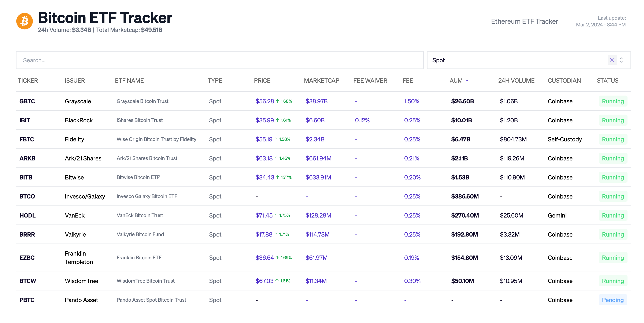Open Franklin Bitcoin ETF name

point(139,257)
